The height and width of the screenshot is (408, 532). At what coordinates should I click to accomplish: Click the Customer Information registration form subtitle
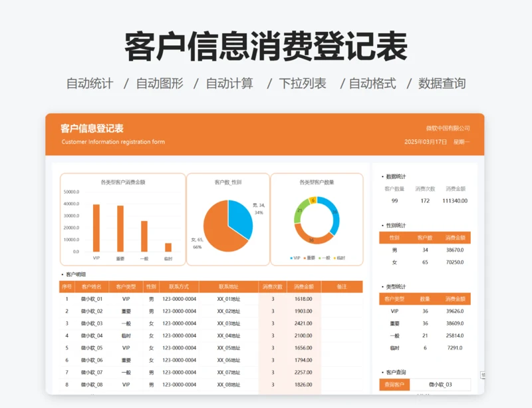113,142
